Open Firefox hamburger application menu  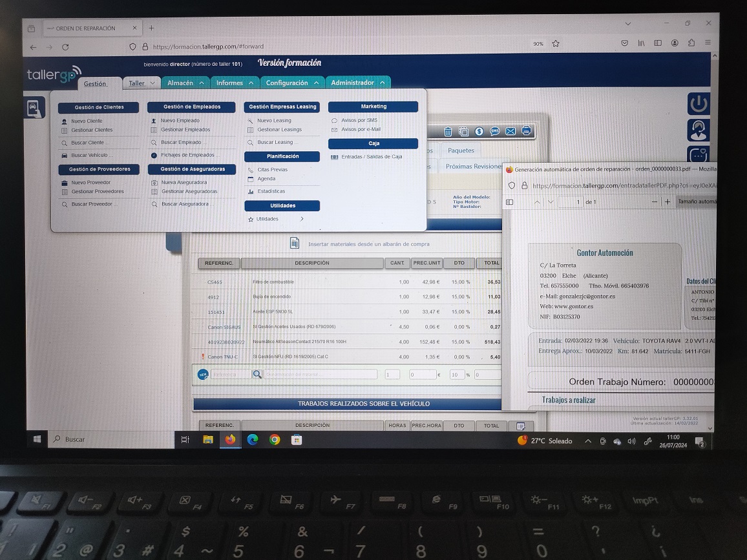pos(708,43)
